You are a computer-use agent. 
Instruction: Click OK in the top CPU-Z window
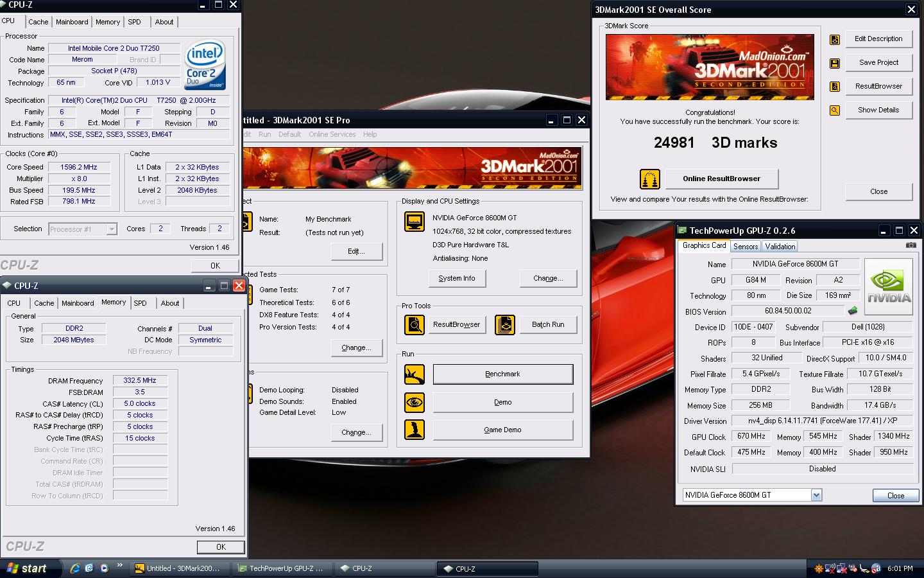point(215,266)
